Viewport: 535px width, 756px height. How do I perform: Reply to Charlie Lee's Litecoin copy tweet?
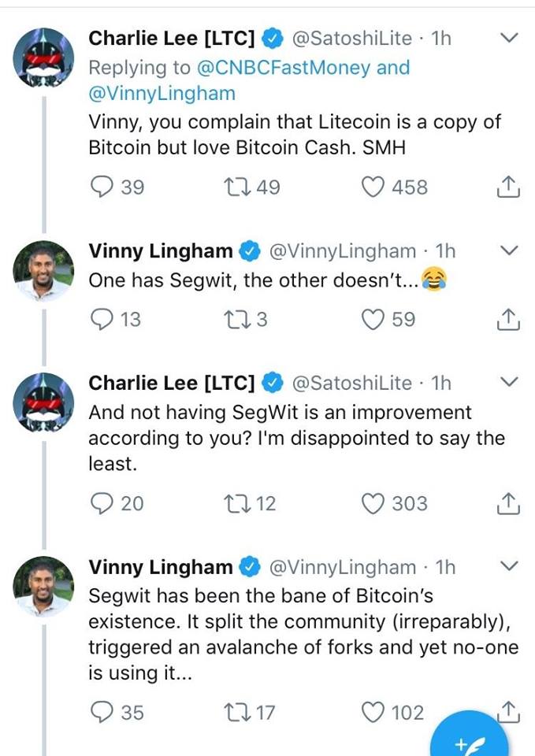pyautogui.click(x=102, y=187)
